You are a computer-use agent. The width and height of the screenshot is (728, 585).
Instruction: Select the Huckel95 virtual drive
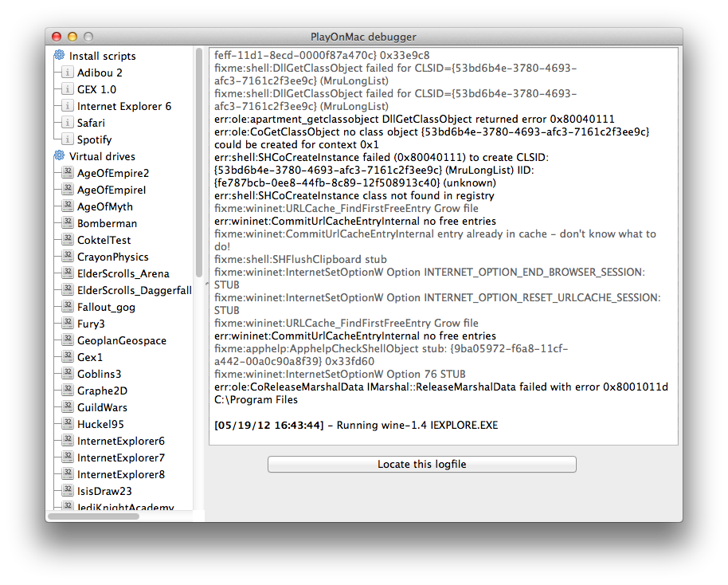coord(100,424)
